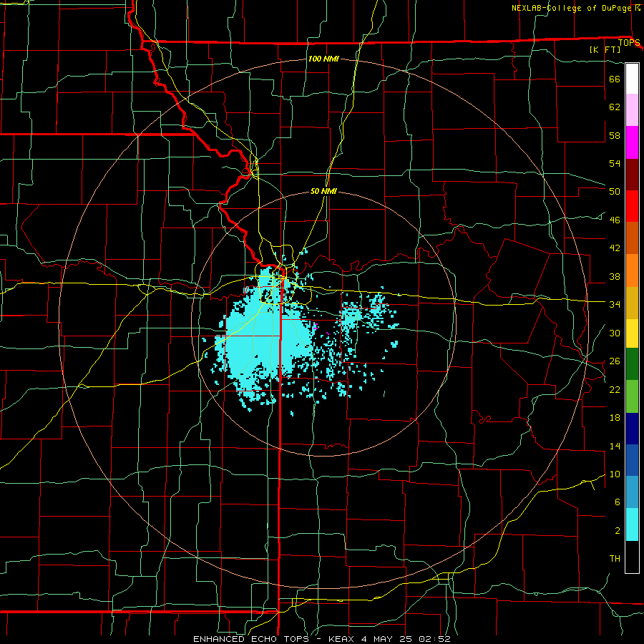Select the bright orange legend swatch
Image resolution: width=644 pixels, height=644 pixels.
coord(632,270)
